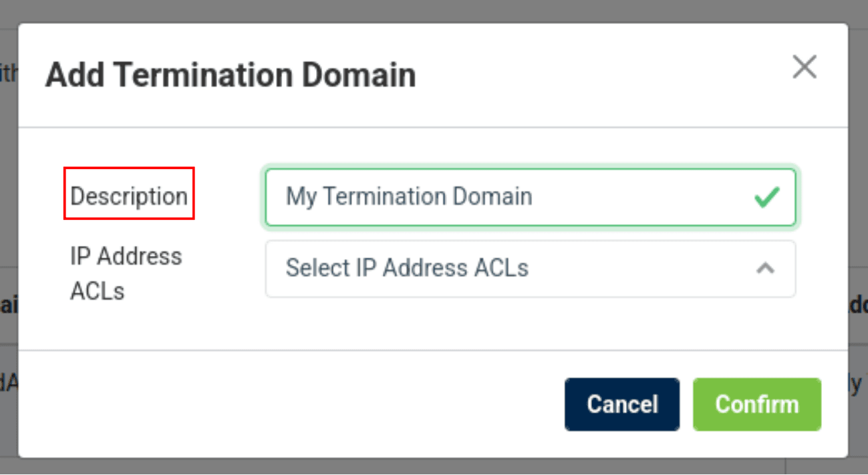This screenshot has height=475, width=868.
Task: Confirm adding the termination domain
Action: point(756,404)
